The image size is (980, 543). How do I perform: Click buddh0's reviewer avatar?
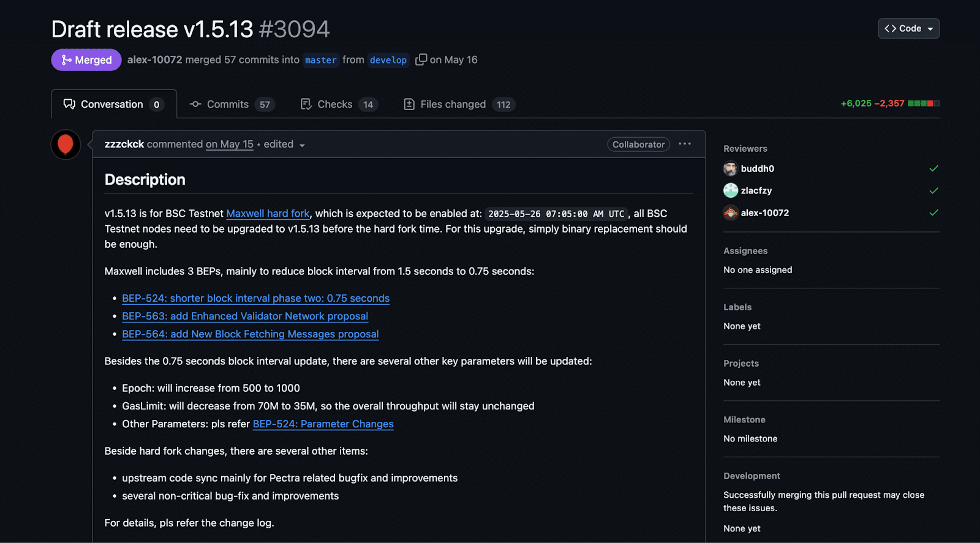pyautogui.click(x=730, y=168)
